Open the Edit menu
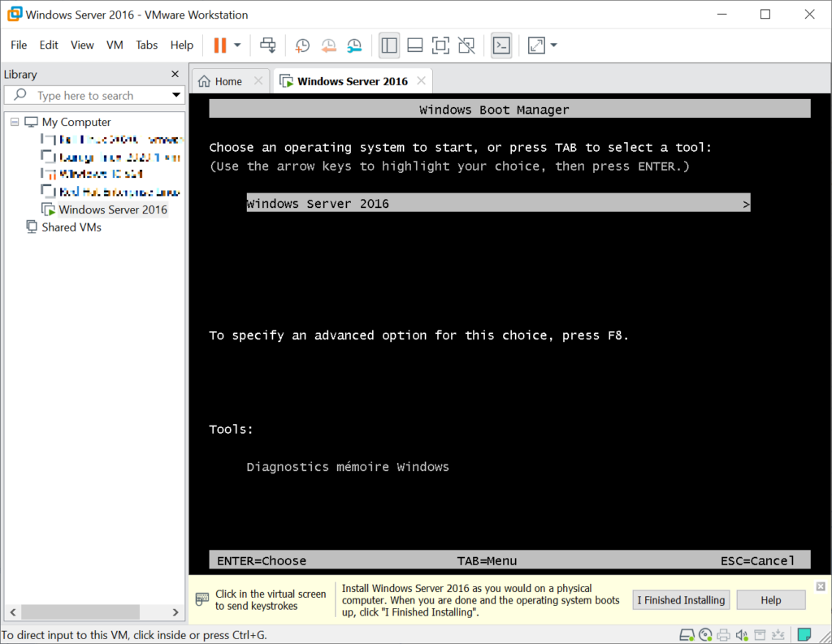This screenshot has height=644, width=832. [x=48, y=45]
